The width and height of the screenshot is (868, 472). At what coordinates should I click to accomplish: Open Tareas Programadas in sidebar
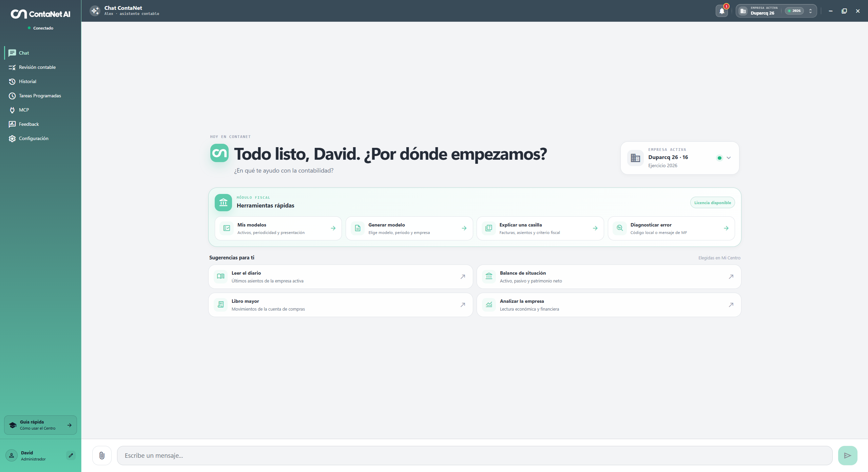click(x=41, y=96)
